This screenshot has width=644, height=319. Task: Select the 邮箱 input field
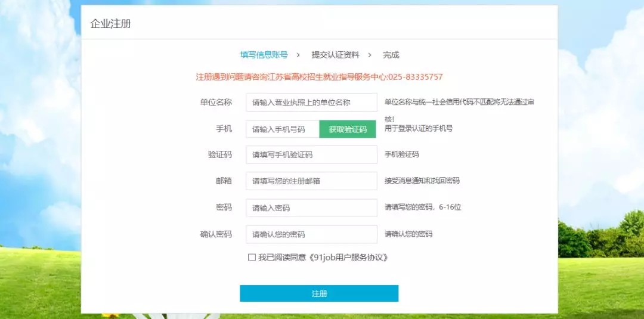[x=311, y=181]
